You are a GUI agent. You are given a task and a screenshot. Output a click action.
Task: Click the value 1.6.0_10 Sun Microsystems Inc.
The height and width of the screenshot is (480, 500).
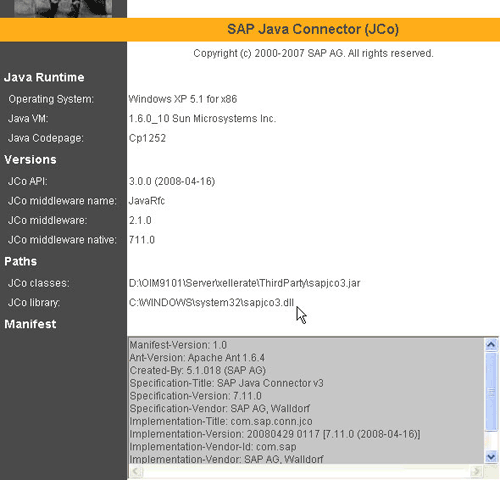point(202,118)
